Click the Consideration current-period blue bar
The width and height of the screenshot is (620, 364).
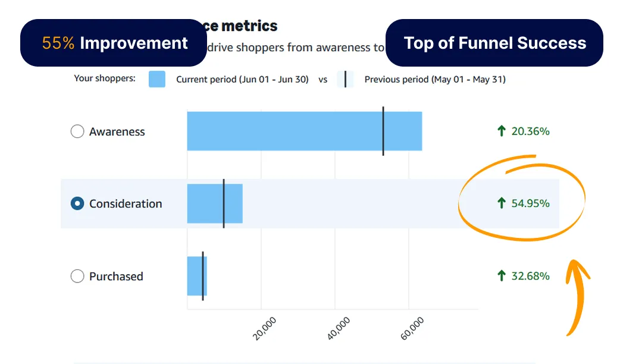coord(215,203)
